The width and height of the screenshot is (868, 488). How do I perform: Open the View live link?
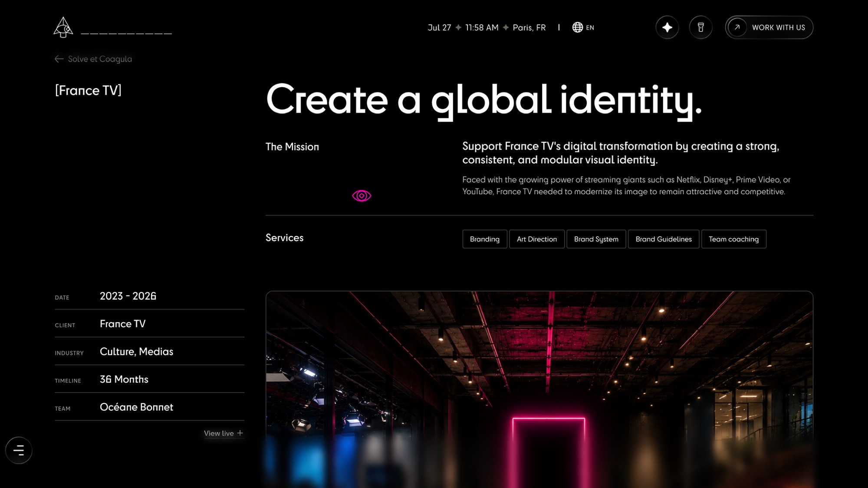tap(224, 433)
